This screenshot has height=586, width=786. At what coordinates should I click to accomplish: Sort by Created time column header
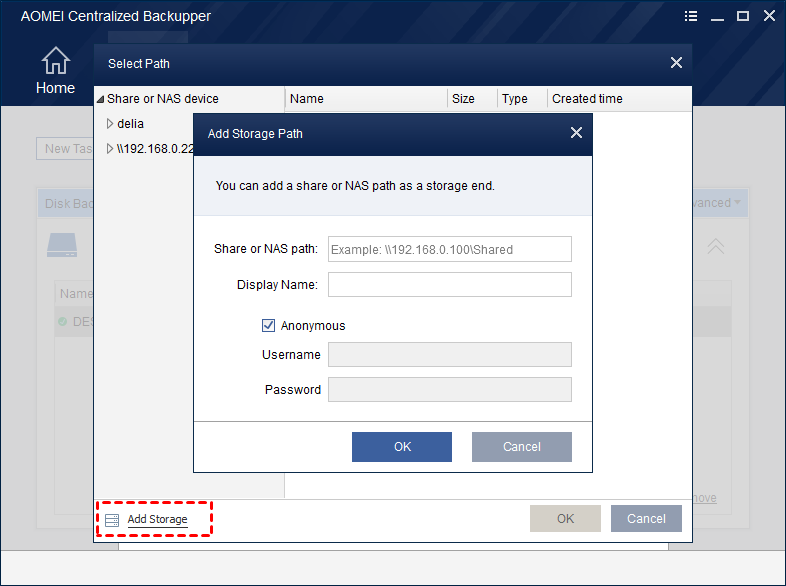[x=620, y=99]
